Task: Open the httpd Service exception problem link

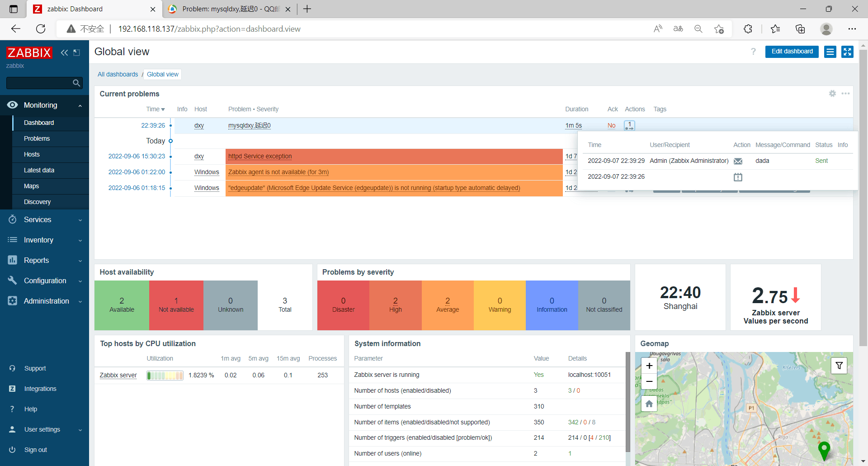Action: pyautogui.click(x=260, y=156)
